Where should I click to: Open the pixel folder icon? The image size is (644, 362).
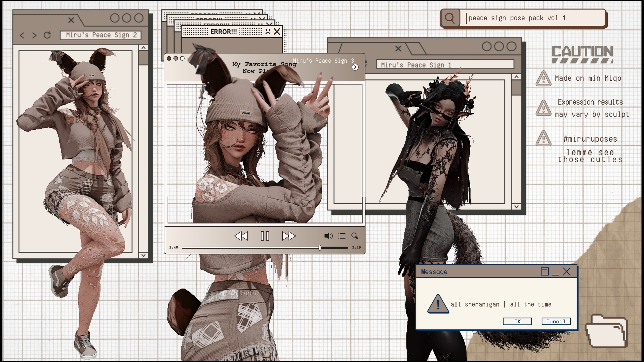pos(606,331)
